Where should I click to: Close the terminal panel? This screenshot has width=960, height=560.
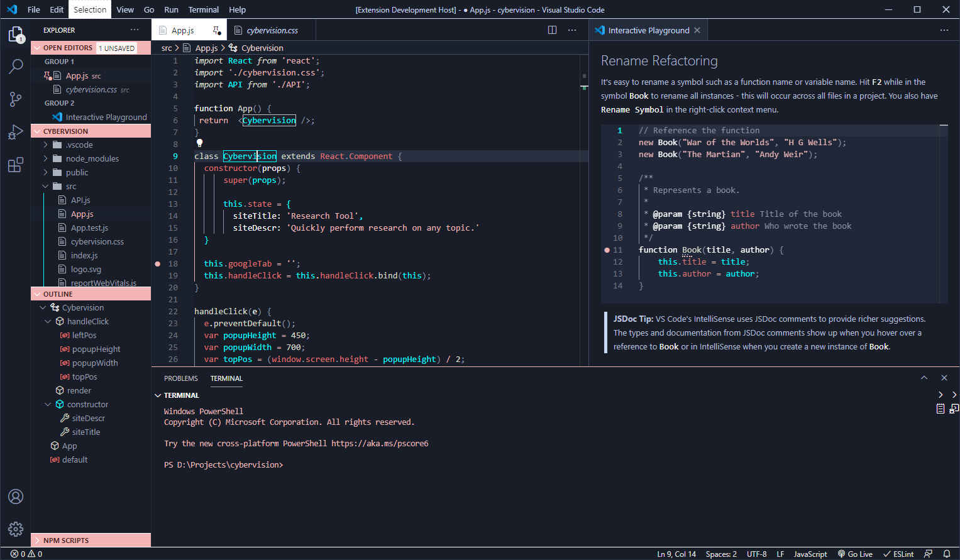944,378
